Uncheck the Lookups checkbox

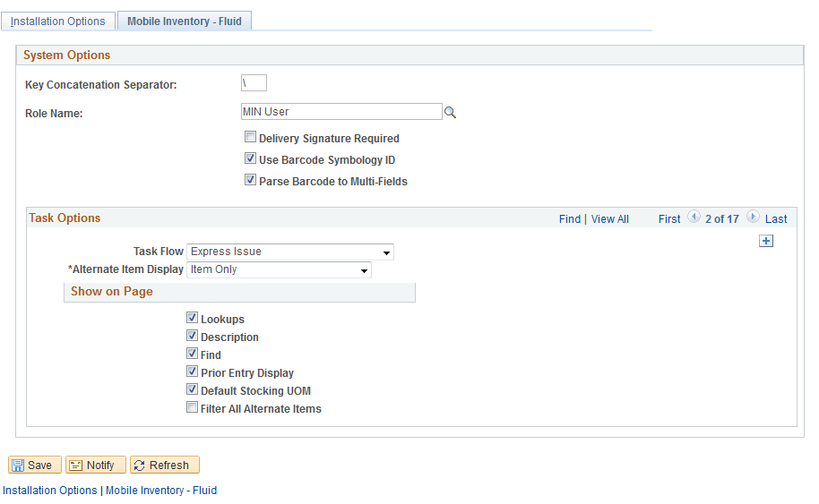(x=193, y=318)
